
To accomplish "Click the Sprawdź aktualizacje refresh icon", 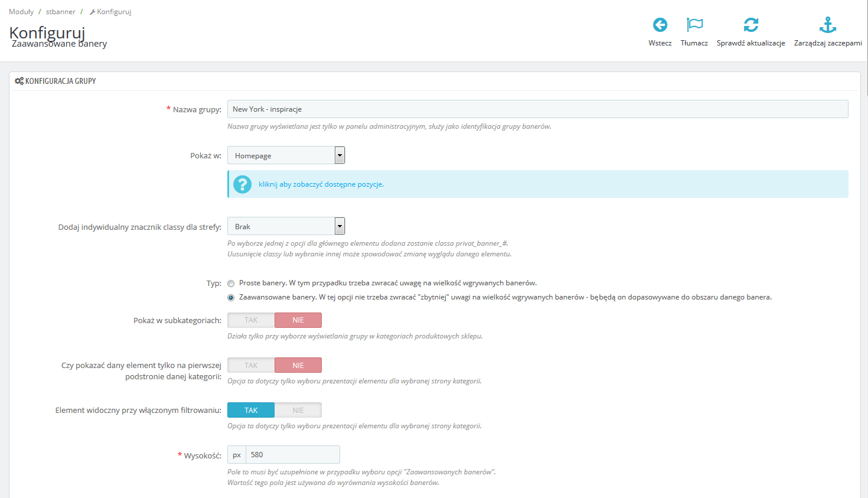I will click(x=750, y=25).
